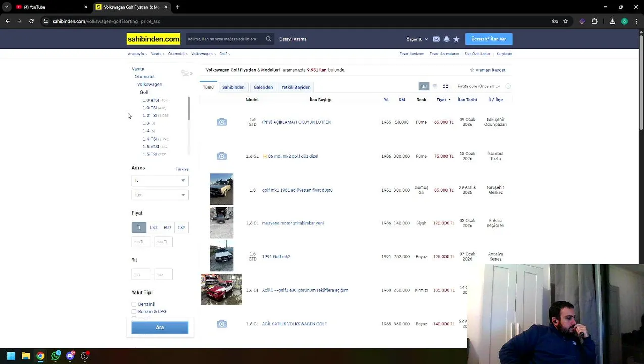Click the Chrome address bar URL
644x364 pixels.
(x=106, y=21)
